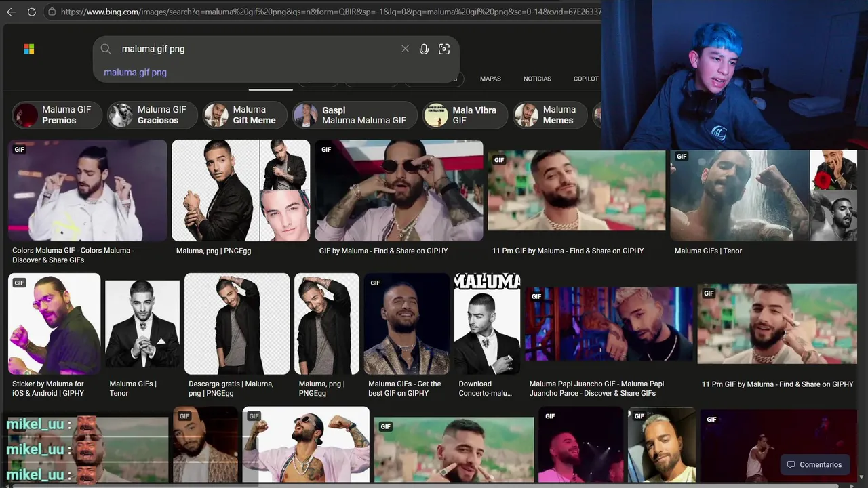Click the 'Maluma GIFs | Tenor' caption in the first row

pyautogui.click(x=708, y=251)
